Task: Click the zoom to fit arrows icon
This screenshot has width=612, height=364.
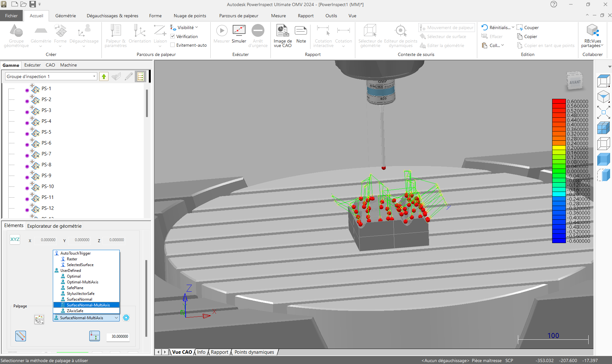Action: coord(603,112)
